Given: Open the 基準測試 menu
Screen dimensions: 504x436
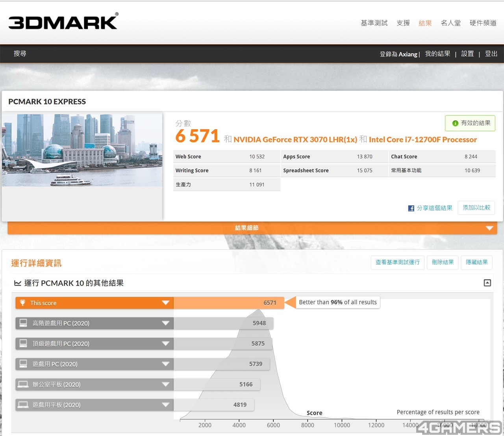Looking at the screenshot, I should [374, 23].
